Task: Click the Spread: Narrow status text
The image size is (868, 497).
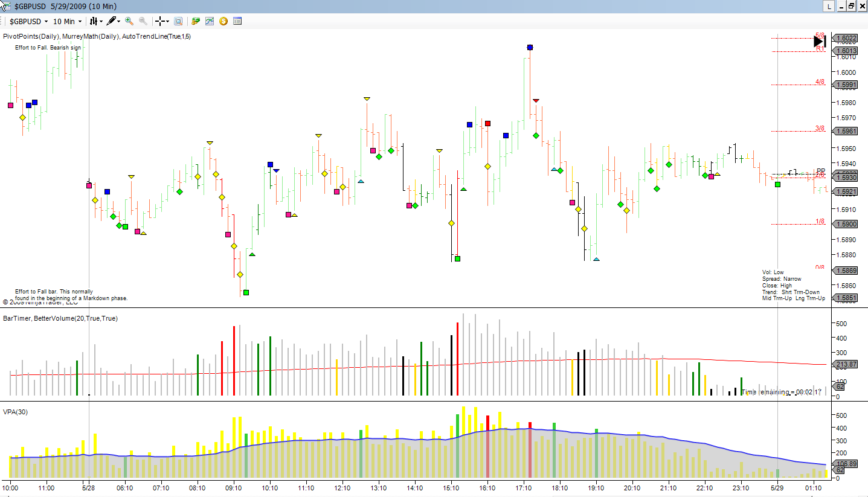Action: point(782,279)
